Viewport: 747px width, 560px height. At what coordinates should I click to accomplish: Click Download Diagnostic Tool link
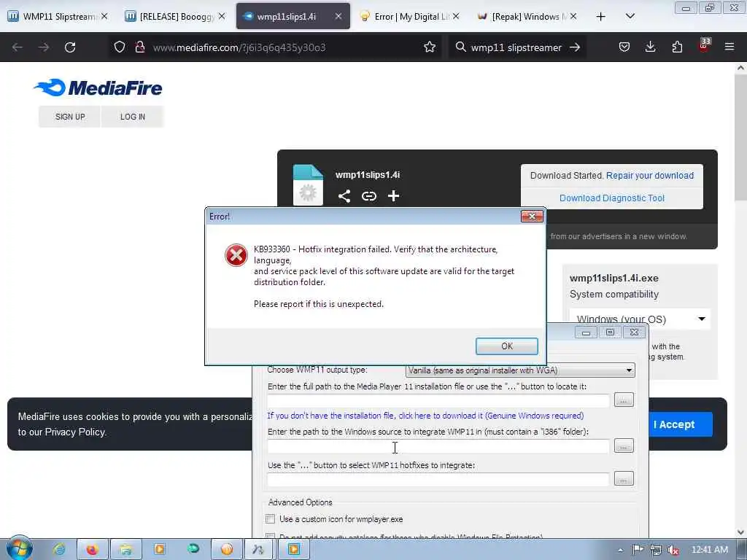click(x=612, y=198)
